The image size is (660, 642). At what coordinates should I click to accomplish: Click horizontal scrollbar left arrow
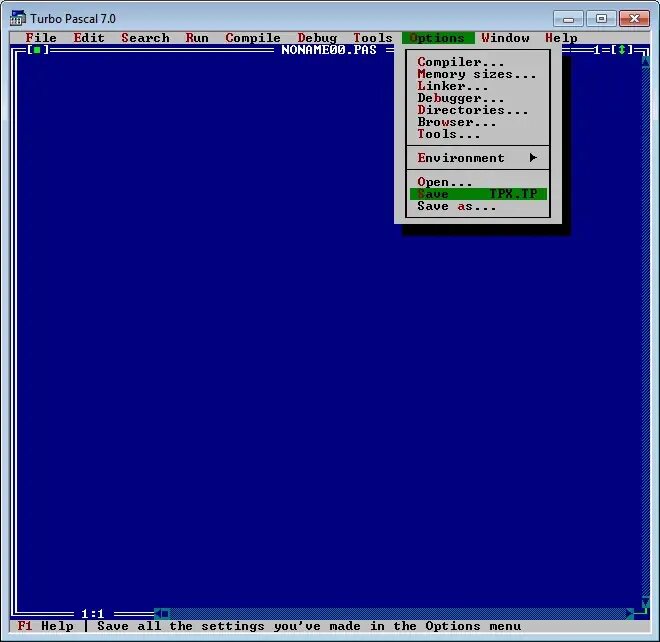157,614
